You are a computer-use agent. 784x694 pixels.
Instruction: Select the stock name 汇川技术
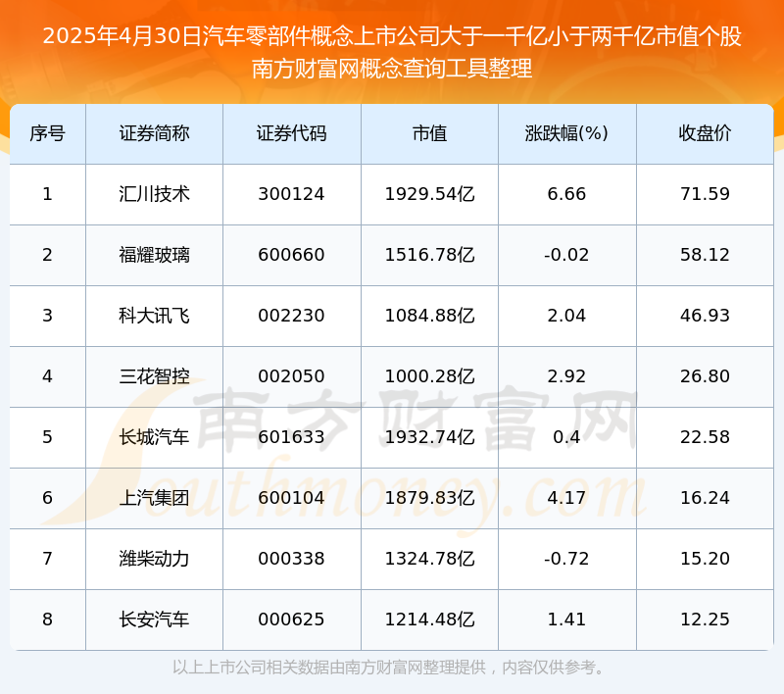(x=154, y=194)
